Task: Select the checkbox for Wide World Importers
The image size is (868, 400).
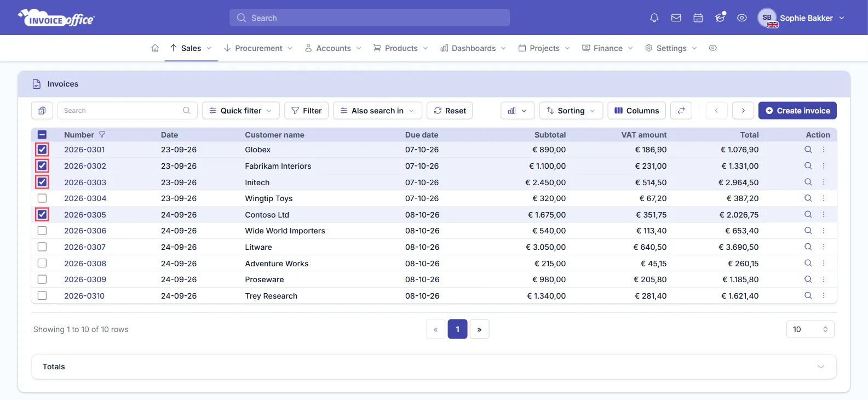Action: (42, 231)
